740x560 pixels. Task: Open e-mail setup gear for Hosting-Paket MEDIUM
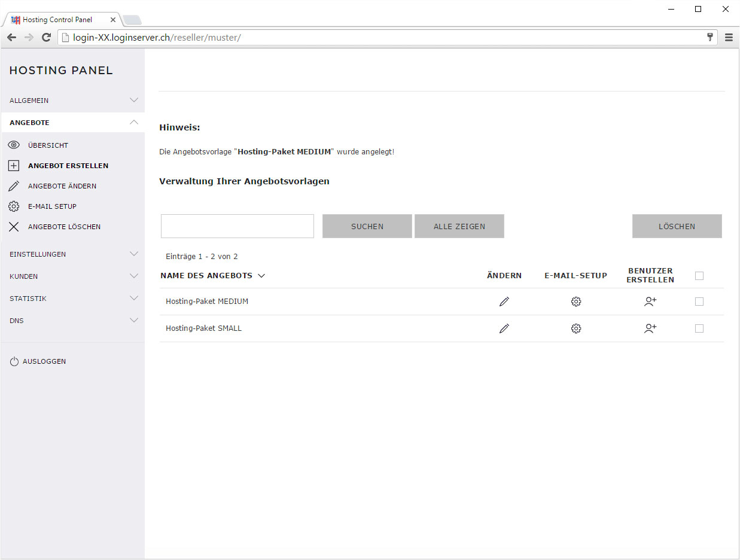pos(576,302)
